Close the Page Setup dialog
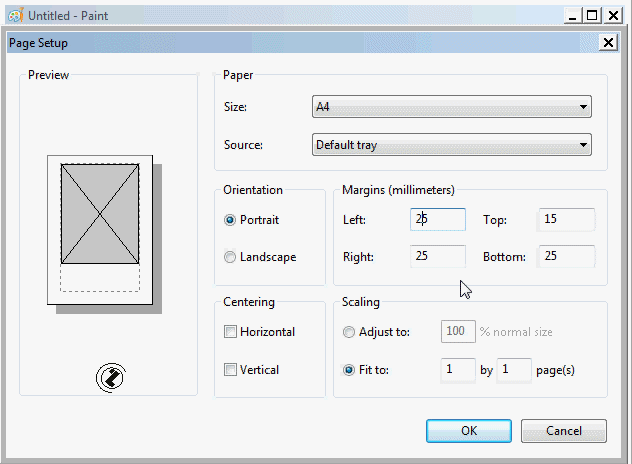632x464 pixels. 608,42
